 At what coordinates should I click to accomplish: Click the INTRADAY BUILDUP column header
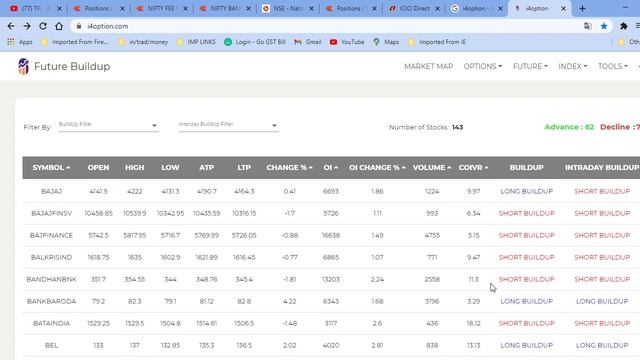602,168
